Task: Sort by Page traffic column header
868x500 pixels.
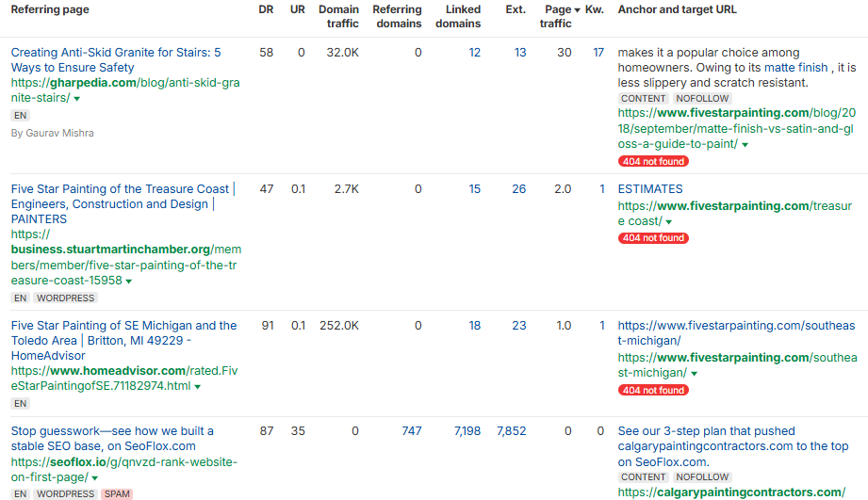Action: coord(560,17)
